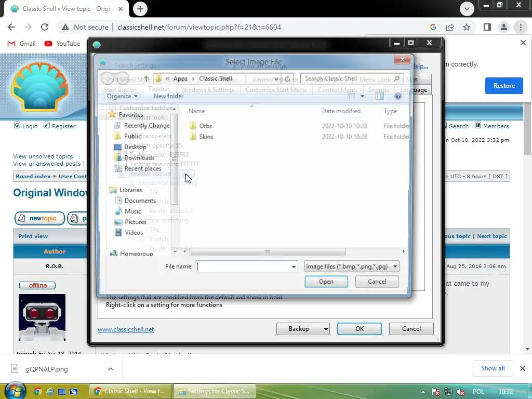Go back in Chrome browser
532x399 pixels.
point(11,27)
